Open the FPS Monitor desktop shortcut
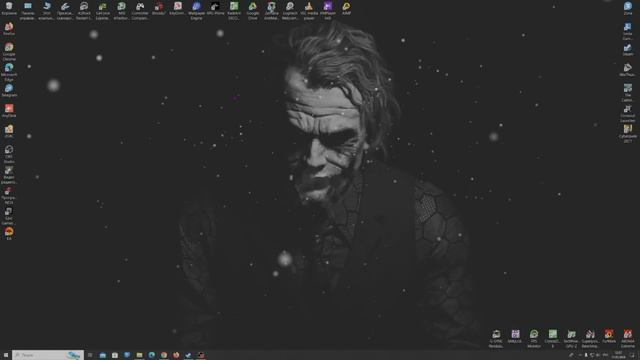 (x=534, y=339)
